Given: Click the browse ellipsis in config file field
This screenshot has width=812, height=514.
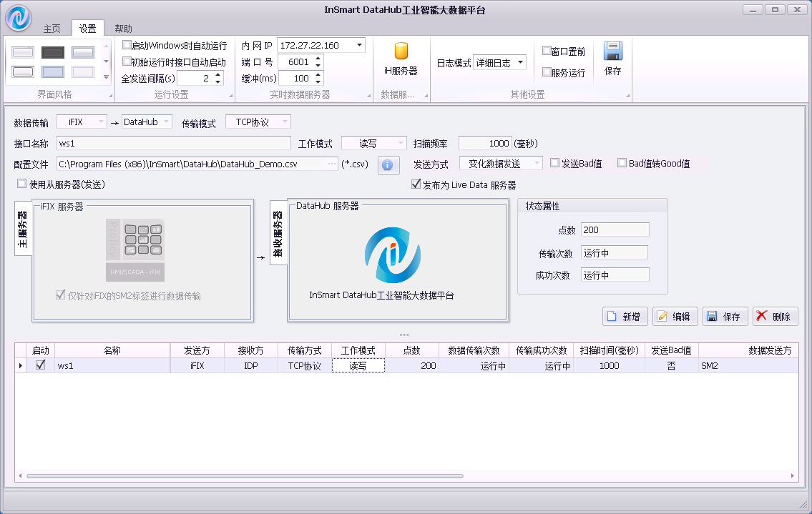Looking at the screenshot, I should coord(331,164).
